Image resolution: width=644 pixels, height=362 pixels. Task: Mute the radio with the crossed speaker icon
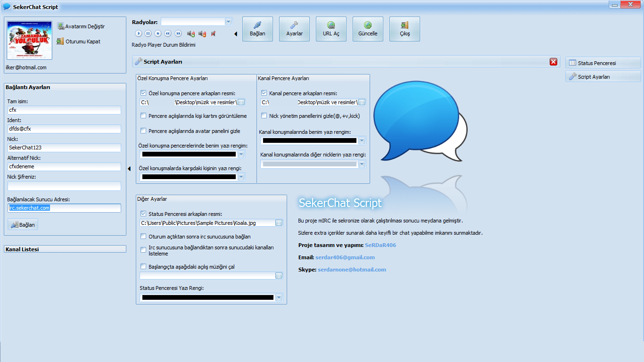[213, 33]
